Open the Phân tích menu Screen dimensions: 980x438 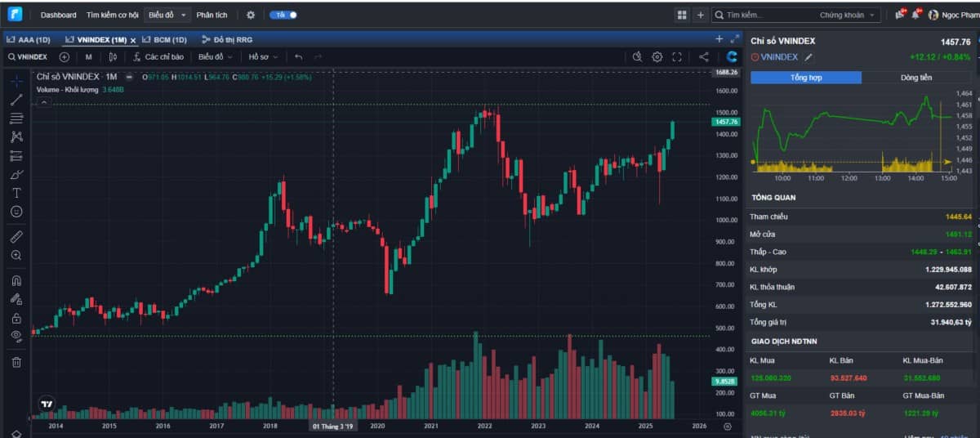click(x=212, y=15)
